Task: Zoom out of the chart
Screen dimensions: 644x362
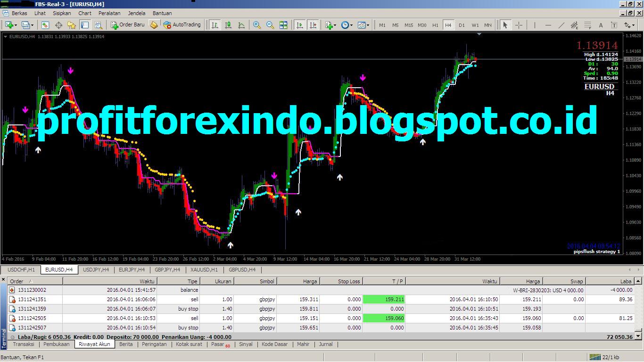Action: point(270,25)
